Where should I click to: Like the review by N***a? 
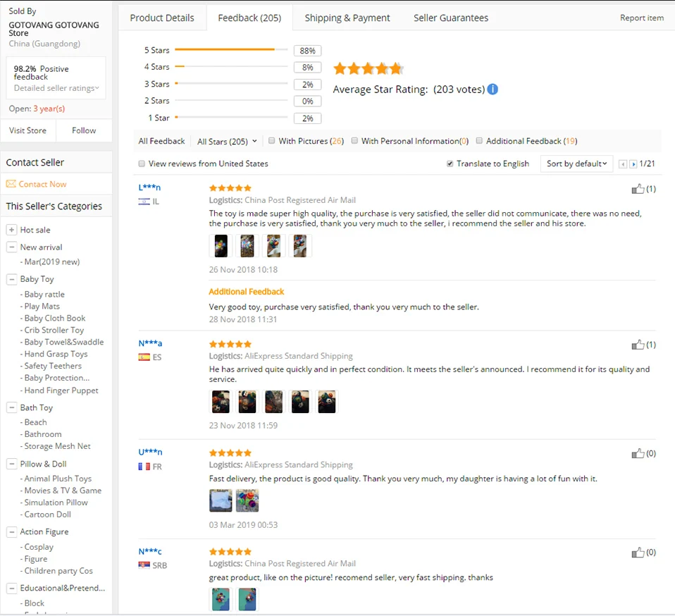pos(638,345)
